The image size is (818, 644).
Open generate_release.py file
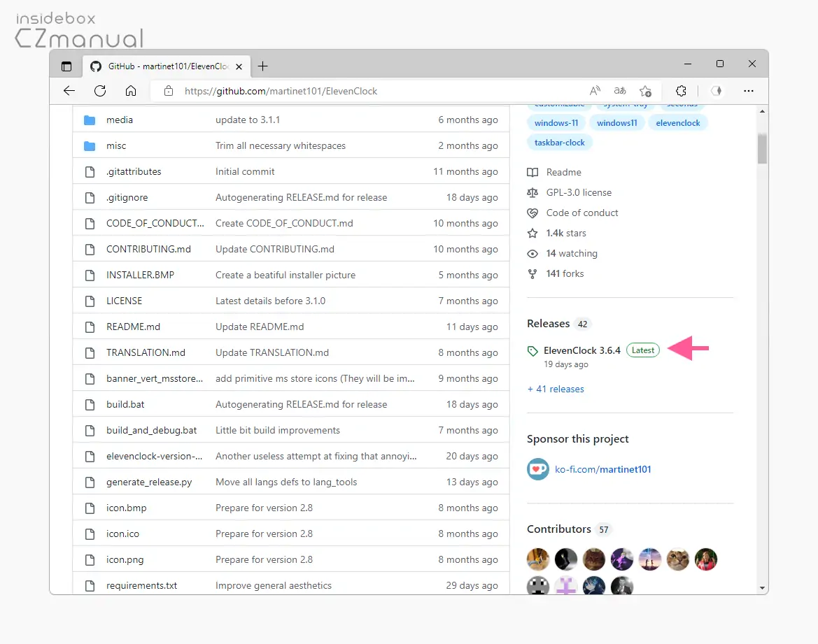click(x=149, y=482)
